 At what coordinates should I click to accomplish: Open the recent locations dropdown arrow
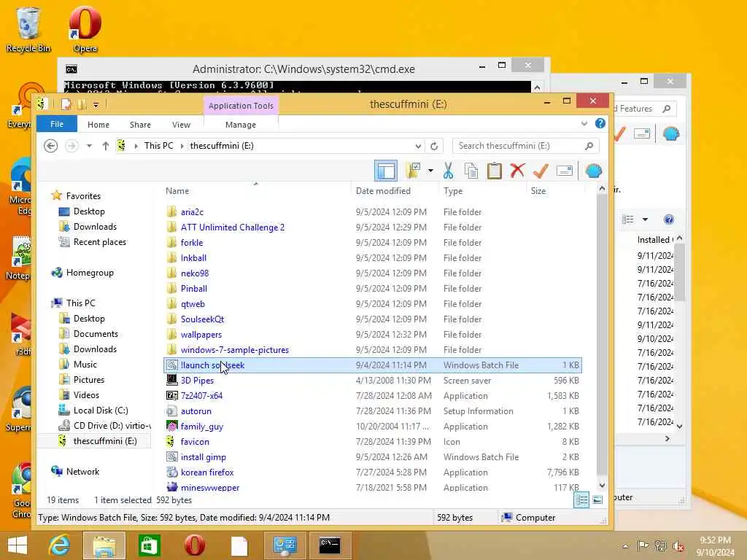tap(89, 146)
